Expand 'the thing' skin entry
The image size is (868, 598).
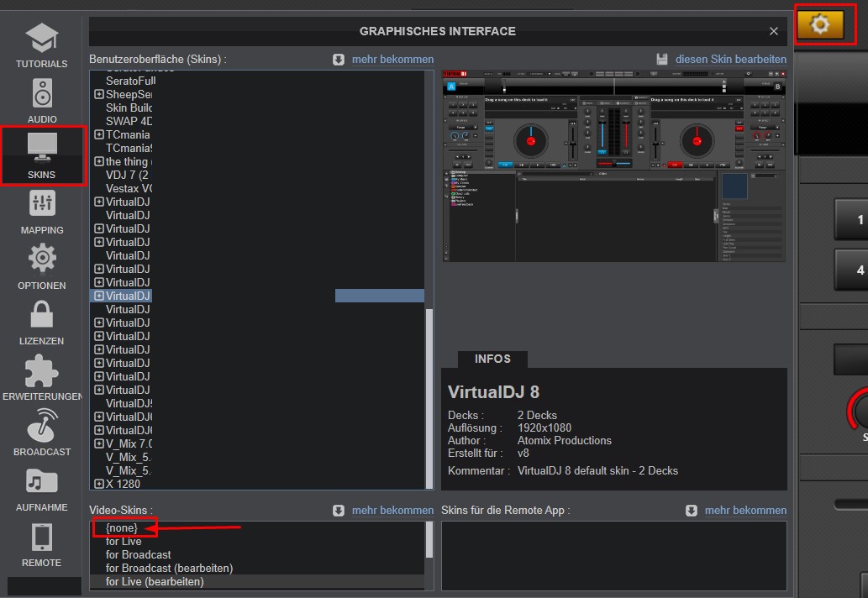point(99,161)
